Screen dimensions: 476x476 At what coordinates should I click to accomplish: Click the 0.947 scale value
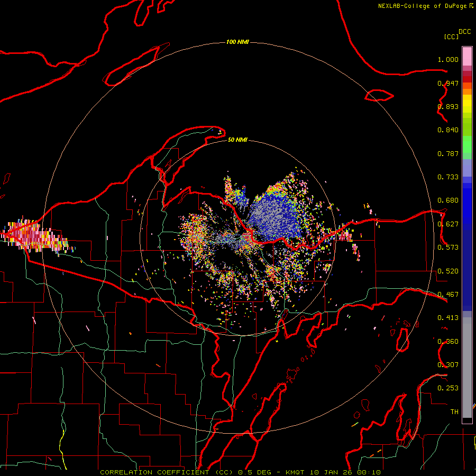click(448, 83)
